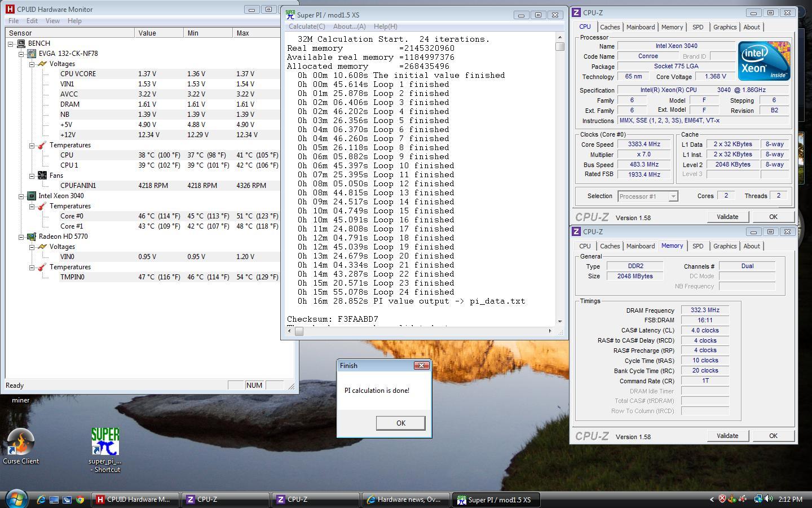Collapse the Radeon HD 5770 node

tap(21, 237)
